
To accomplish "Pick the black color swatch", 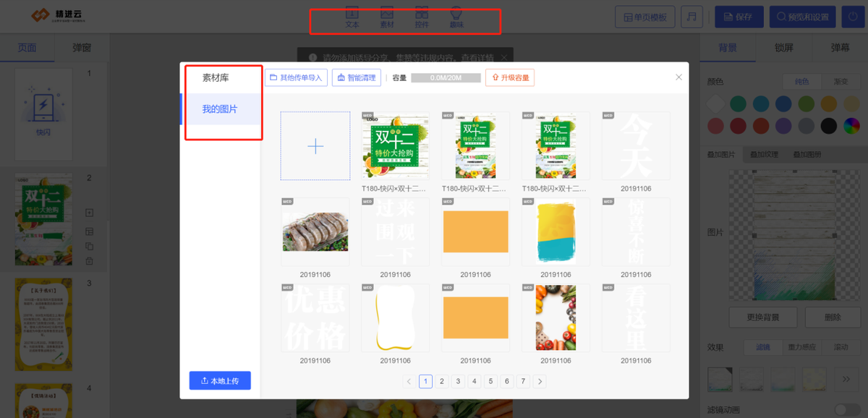I will pos(829,126).
